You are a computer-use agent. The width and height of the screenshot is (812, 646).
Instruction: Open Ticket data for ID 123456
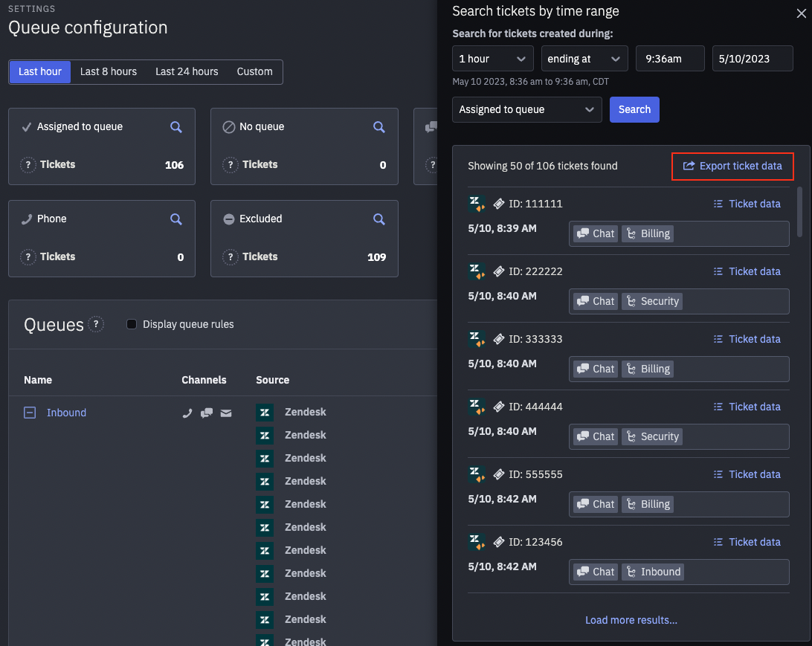pyautogui.click(x=747, y=542)
